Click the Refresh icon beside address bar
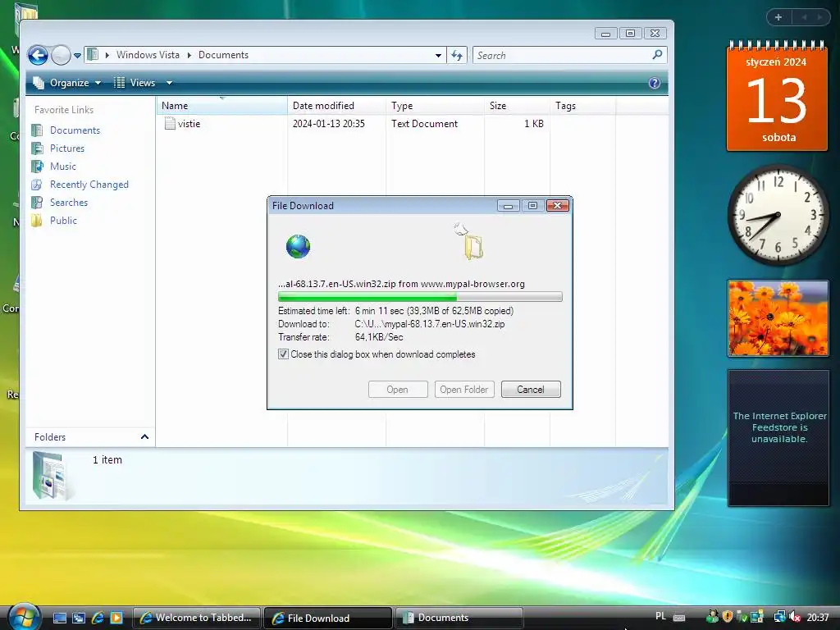This screenshot has width=840, height=630. (x=457, y=55)
